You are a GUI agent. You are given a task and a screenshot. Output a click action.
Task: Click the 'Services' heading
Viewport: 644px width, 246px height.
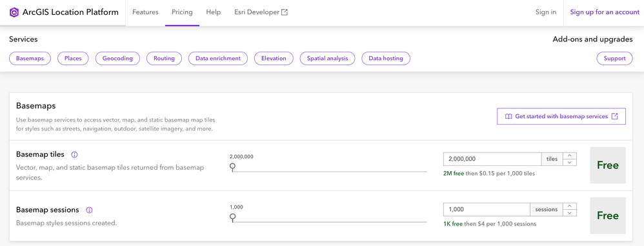(x=23, y=39)
